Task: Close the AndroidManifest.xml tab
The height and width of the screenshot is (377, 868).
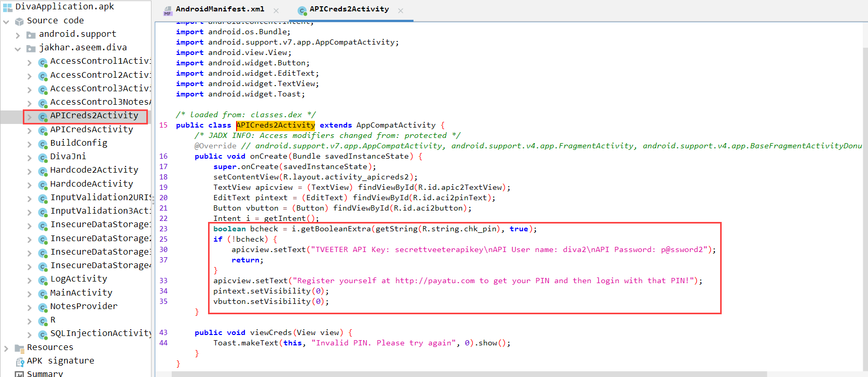Action: tap(276, 10)
